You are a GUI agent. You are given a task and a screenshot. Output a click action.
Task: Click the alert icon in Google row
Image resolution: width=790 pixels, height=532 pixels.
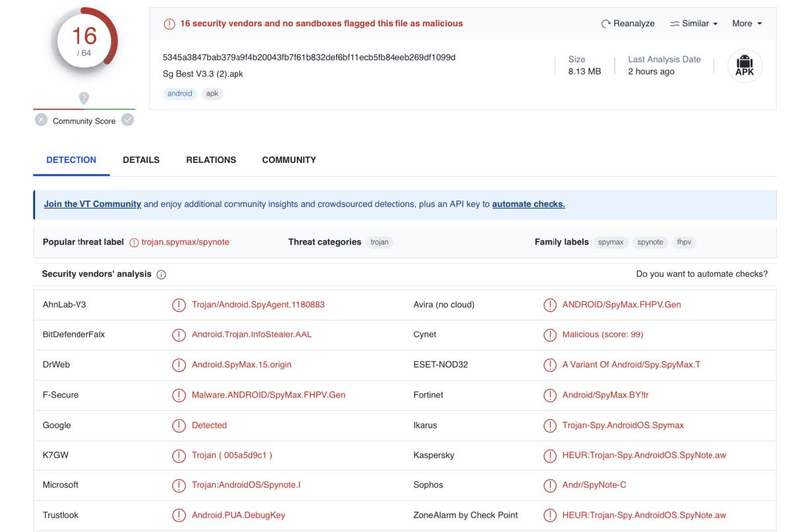tap(179, 426)
